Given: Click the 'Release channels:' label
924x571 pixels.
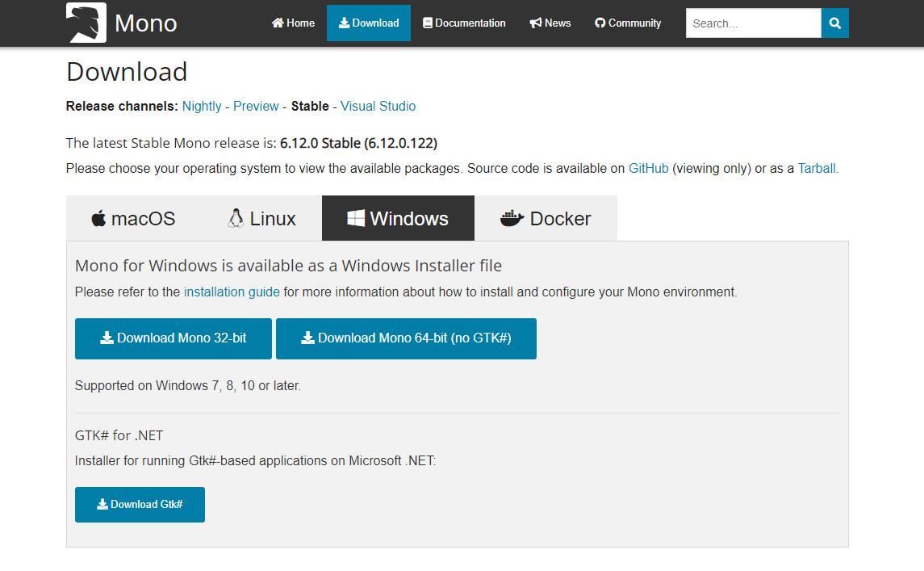Looking at the screenshot, I should click(122, 106).
